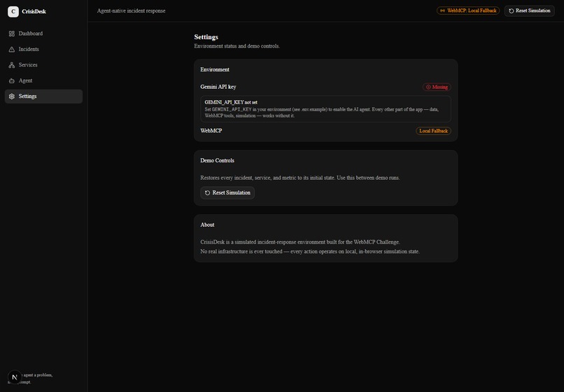Click the Settings page heading

tap(206, 37)
